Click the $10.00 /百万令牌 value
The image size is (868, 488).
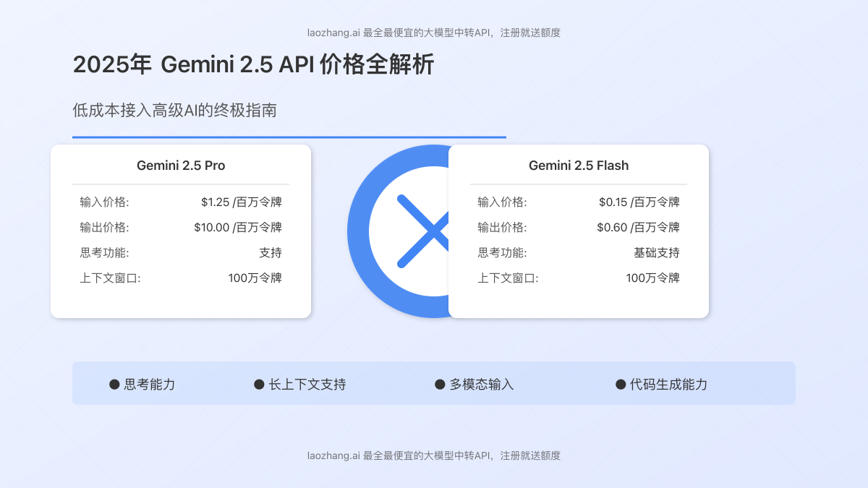238,228
